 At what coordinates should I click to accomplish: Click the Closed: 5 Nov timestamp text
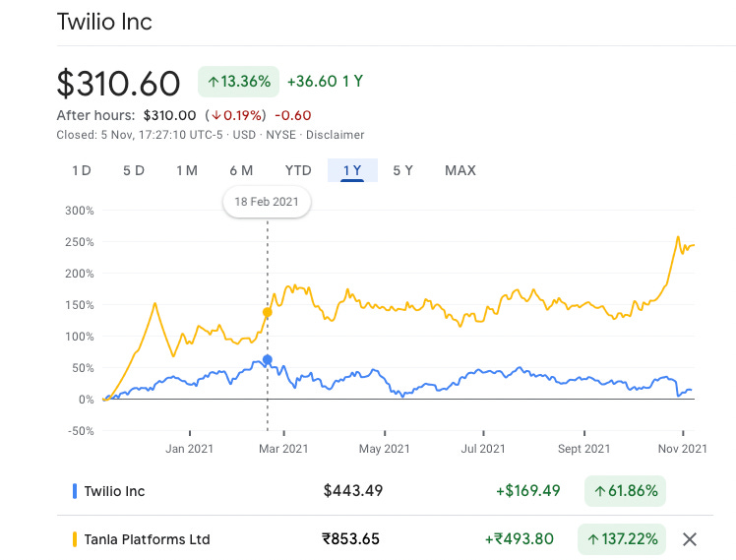[x=140, y=135]
